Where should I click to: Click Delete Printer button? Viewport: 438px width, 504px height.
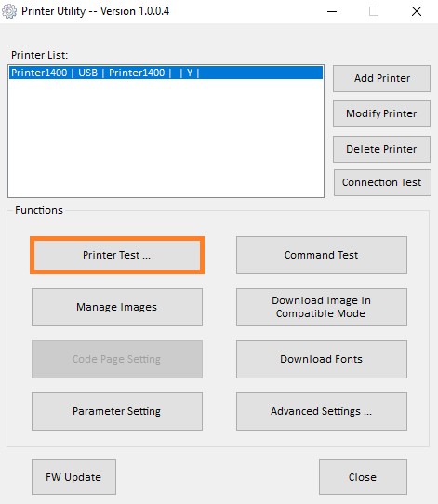(x=381, y=149)
